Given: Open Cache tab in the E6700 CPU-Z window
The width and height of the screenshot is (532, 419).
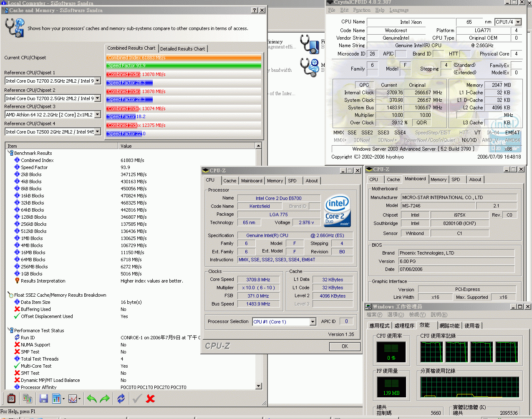Looking at the screenshot, I should pyautogui.click(x=229, y=181).
